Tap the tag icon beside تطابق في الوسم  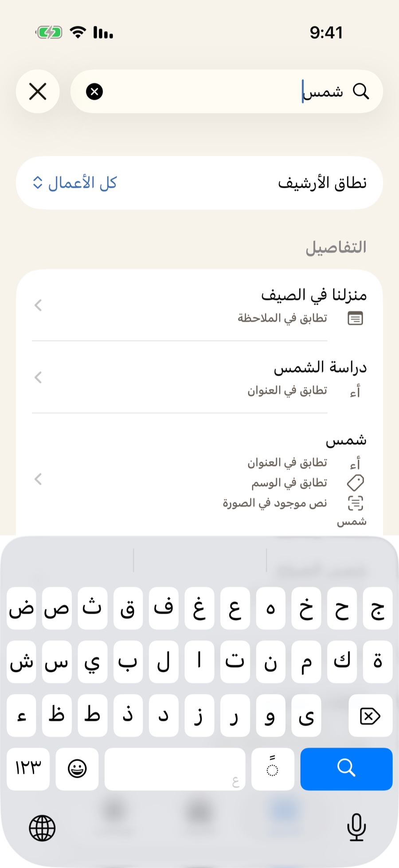coord(355,483)
